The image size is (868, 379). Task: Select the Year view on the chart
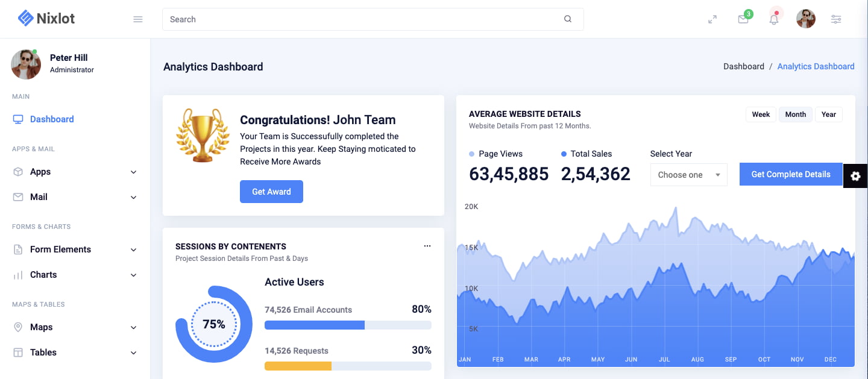828,114
